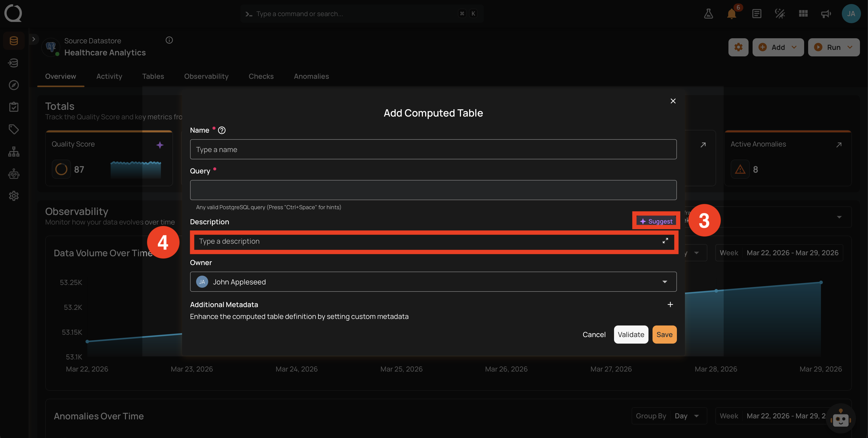Open notifications bell with 6 badge
This screenshot has width=868, height=438.
click(x=731, y=14)
